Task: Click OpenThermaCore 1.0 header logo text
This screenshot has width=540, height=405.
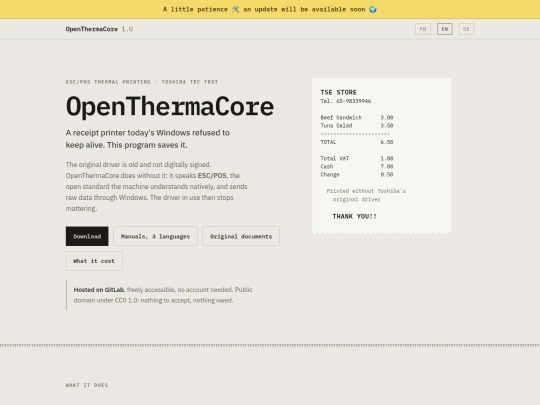Action: coord(99,29)
